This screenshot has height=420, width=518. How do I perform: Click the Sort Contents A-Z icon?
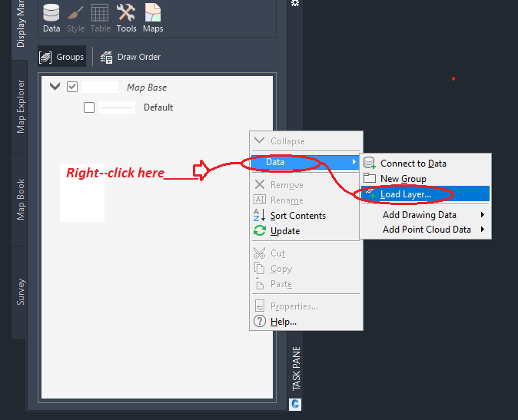(259, 215)
